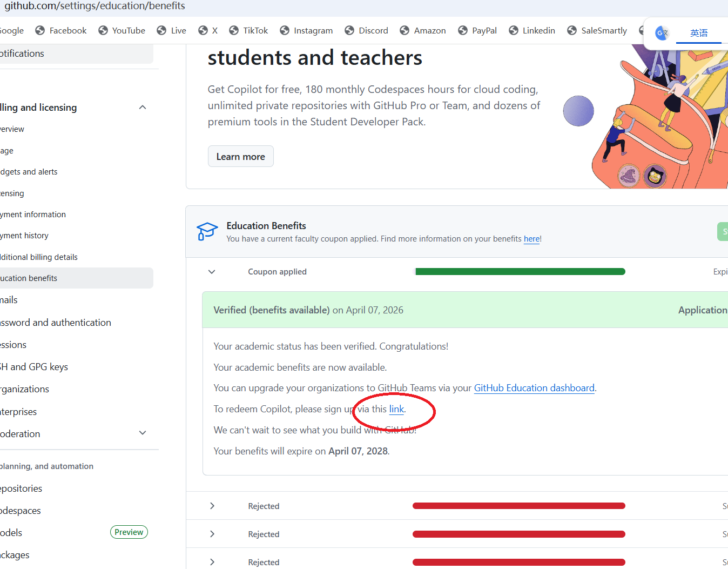The width and height of the screenshot is (728, 569).
Task: Expand the Moderation sidebar section
Action: pyautogui.click(x=143, y=433)
